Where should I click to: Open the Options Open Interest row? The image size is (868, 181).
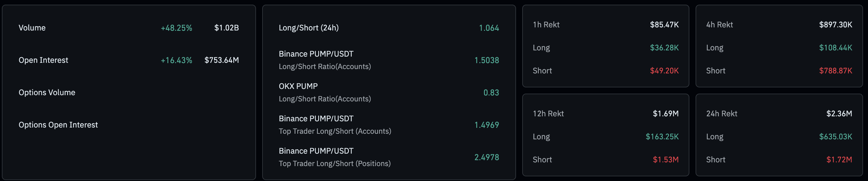tap(58, 125)
